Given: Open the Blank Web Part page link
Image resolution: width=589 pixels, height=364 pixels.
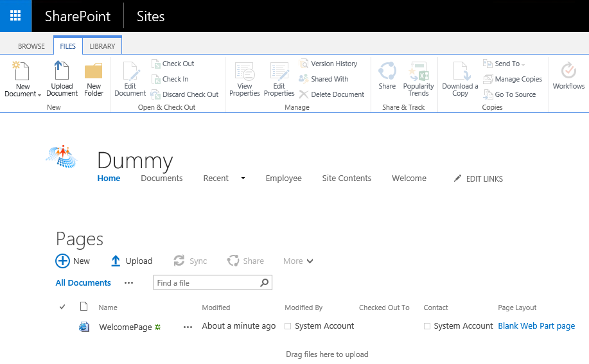Looking at the screenshot, I should coord(536,326).
